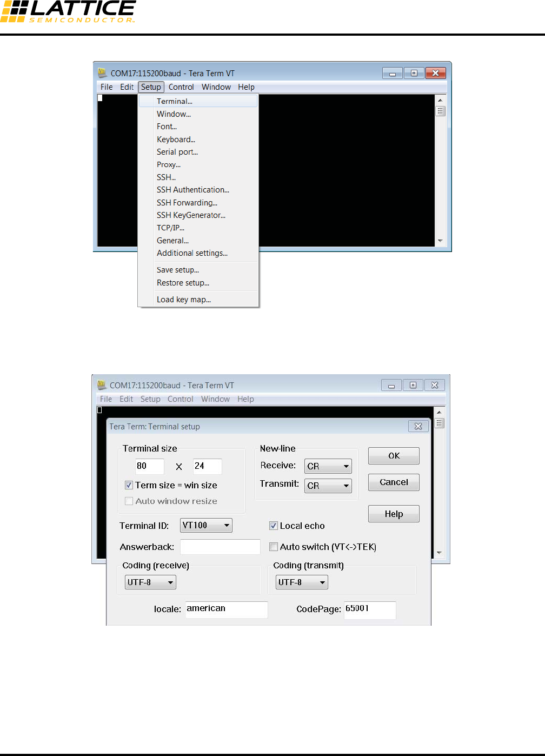Expand New-line Receive dropdown

point(328,466)
